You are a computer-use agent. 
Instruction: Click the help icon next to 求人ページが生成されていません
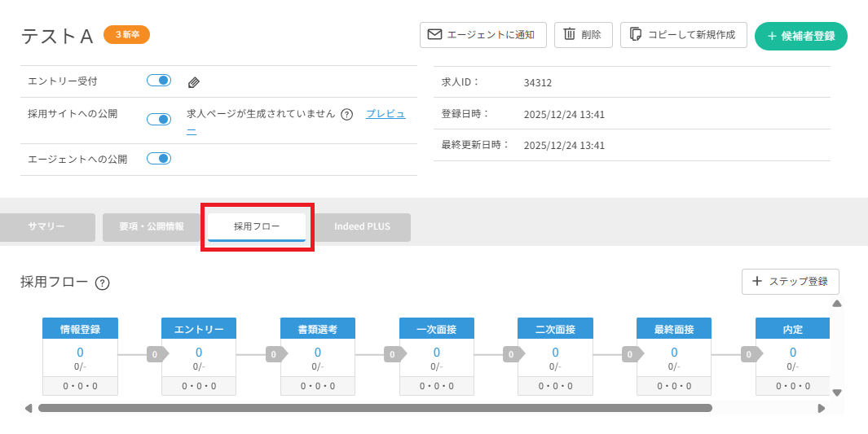[x=346, y=115]
